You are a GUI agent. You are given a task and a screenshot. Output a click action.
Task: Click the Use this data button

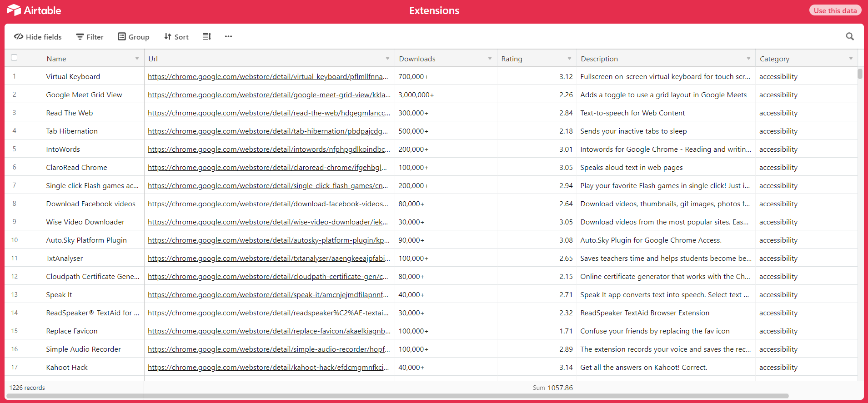click(835, 10)
